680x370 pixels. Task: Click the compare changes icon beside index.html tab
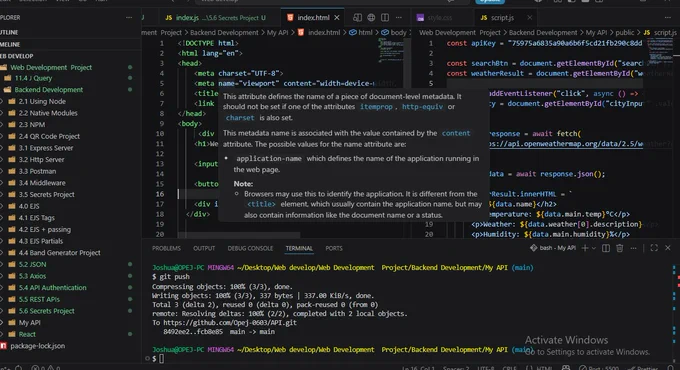(x=357, y=17)
